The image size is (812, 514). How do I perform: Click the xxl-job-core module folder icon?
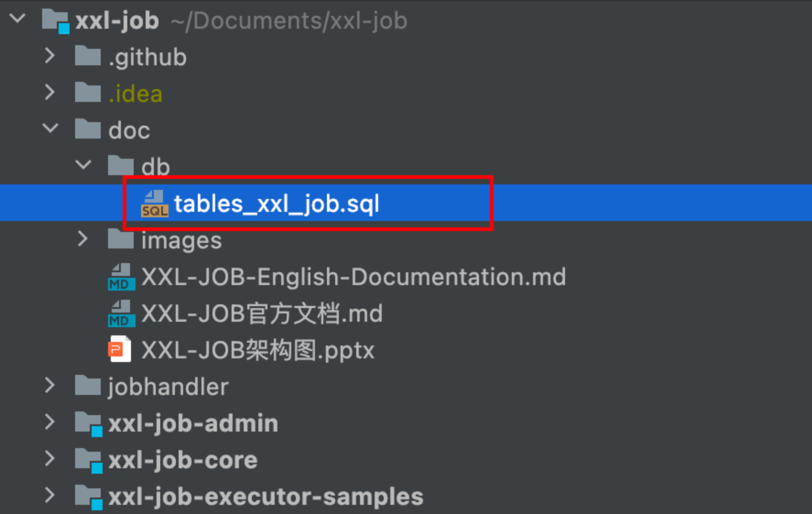(x=88, y=460)
